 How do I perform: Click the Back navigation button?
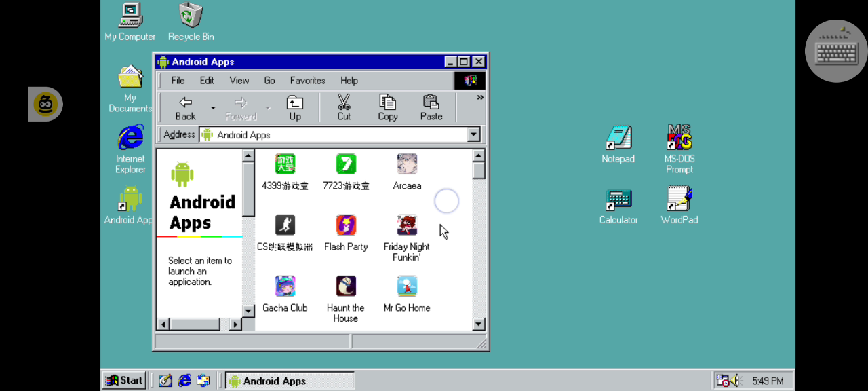point(184,107)
